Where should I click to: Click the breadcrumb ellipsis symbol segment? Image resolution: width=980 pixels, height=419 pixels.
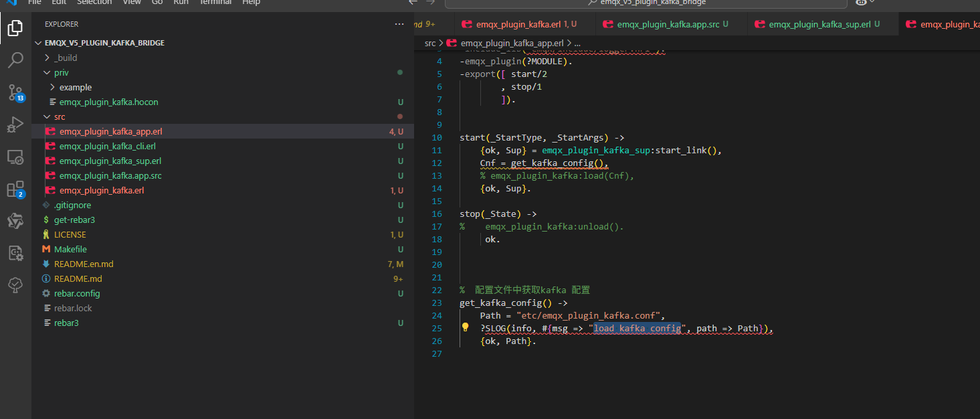coord(576,43)
